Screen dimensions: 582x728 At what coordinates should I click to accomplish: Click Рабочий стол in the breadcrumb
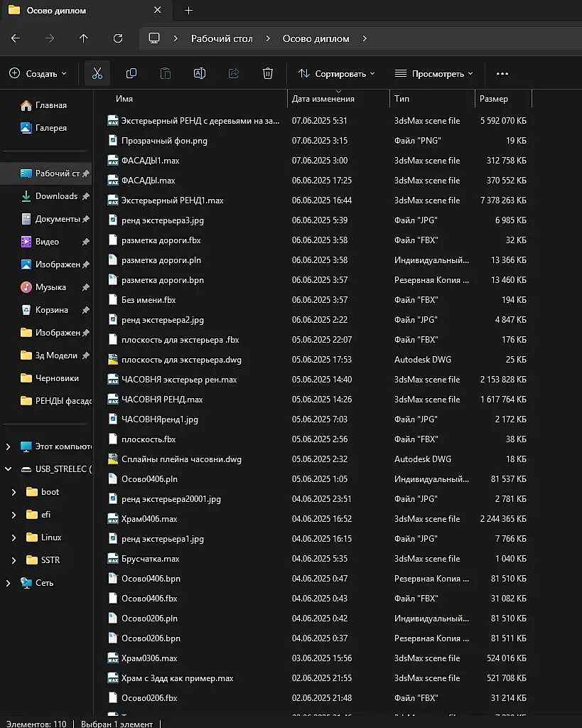(x=222, y=38)
